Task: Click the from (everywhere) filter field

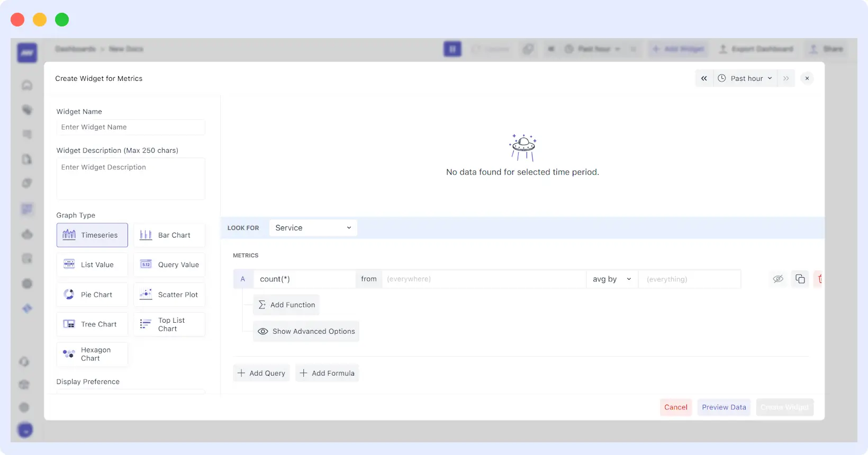Action: pos(484,279)
